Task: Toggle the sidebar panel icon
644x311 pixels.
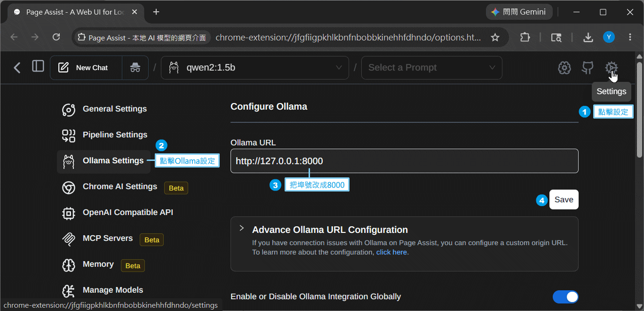Action: (38, 66)
